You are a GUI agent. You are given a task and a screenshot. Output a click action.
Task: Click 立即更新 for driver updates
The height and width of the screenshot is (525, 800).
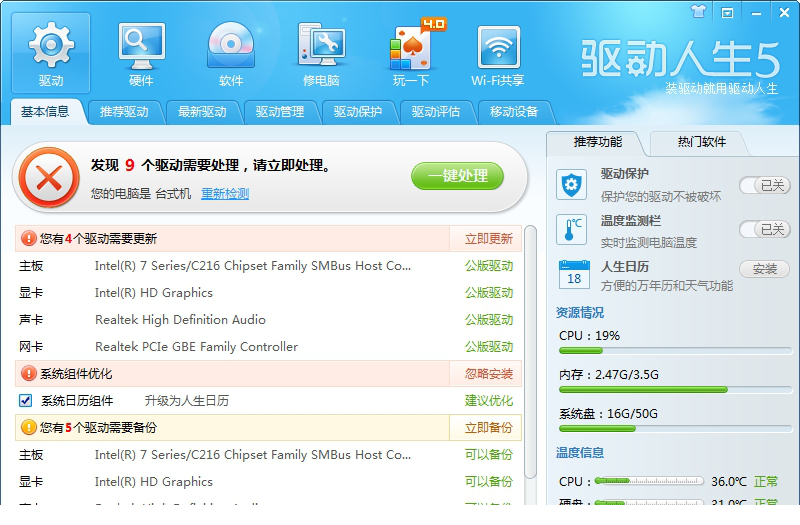coord(488,239)
